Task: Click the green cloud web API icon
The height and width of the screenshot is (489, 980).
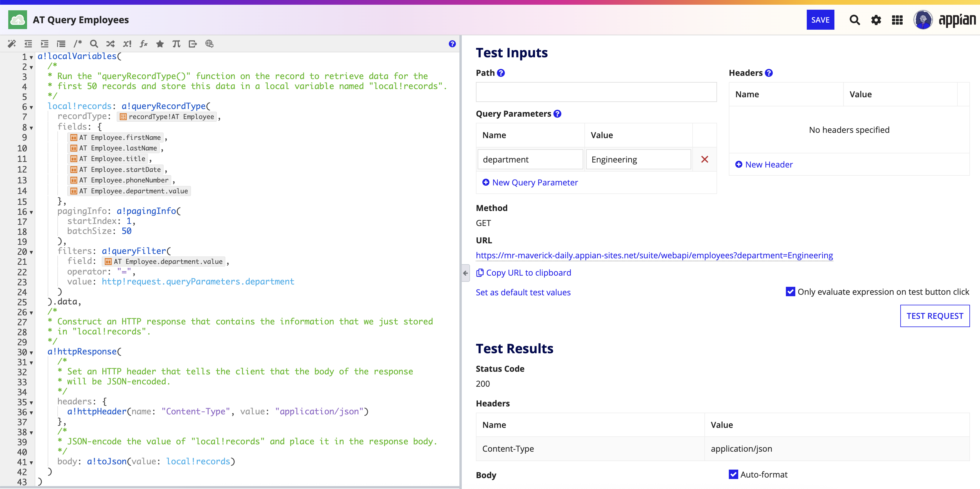Action: [18, 20]
